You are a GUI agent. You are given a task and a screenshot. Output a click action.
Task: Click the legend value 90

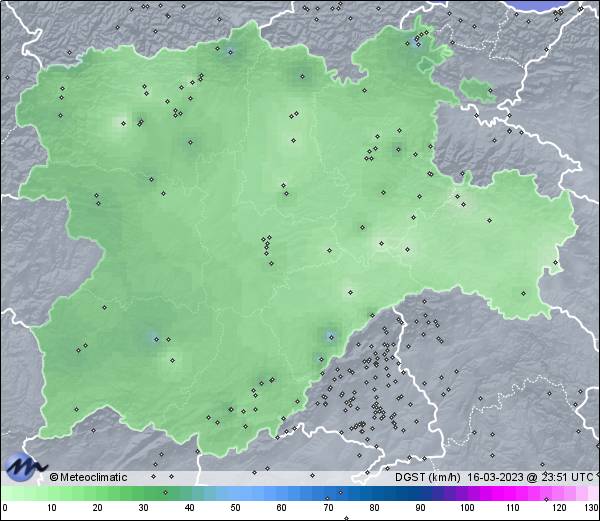[420, 508]
